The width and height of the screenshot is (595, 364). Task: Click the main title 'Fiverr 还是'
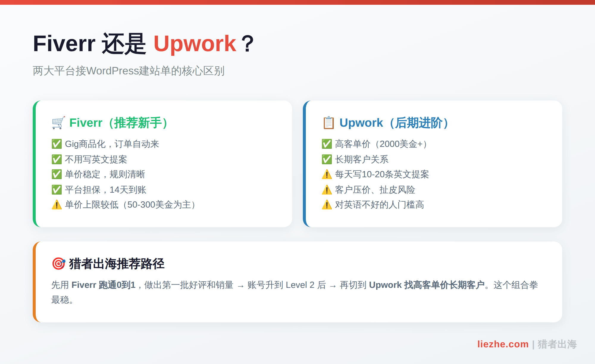[90, 44]
